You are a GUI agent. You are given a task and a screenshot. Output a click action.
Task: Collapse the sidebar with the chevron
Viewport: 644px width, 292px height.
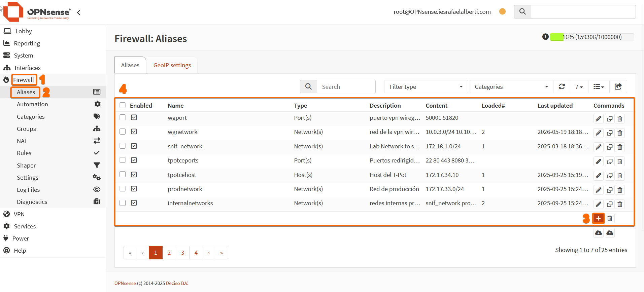tap(79, 12)
